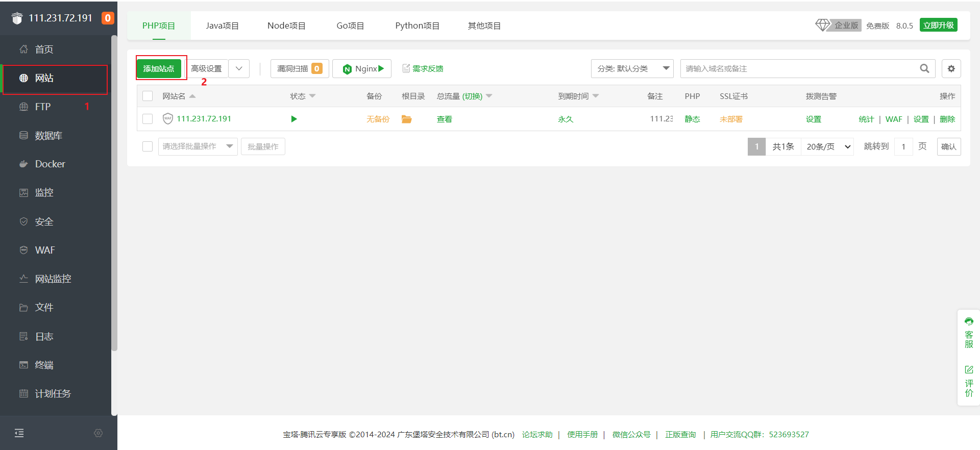This screenshot has height=450, width=980.
Task: Collapse sidebar using bottom menu icon
Action: [x=19, y=433]
